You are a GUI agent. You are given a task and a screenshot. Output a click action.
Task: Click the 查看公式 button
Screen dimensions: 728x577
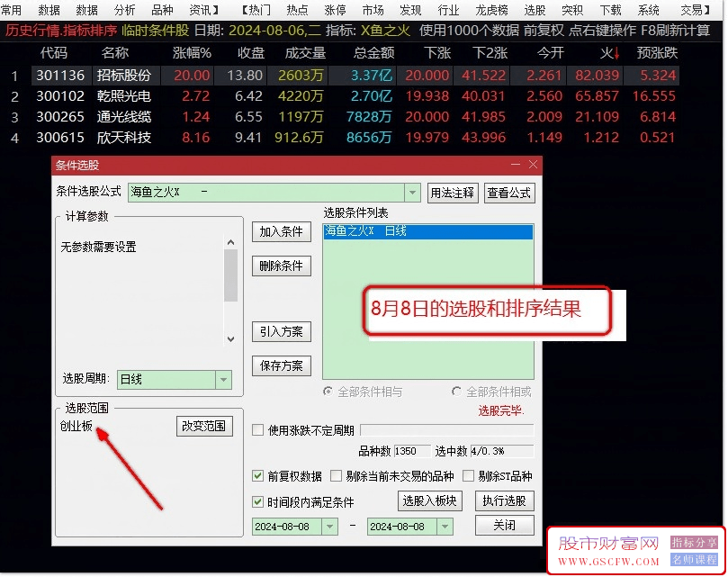pyautogui.click(x=508, y=193)
